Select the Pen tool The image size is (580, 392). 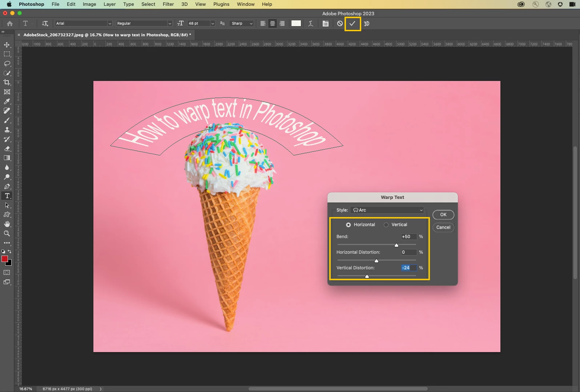tap(7, 186)
